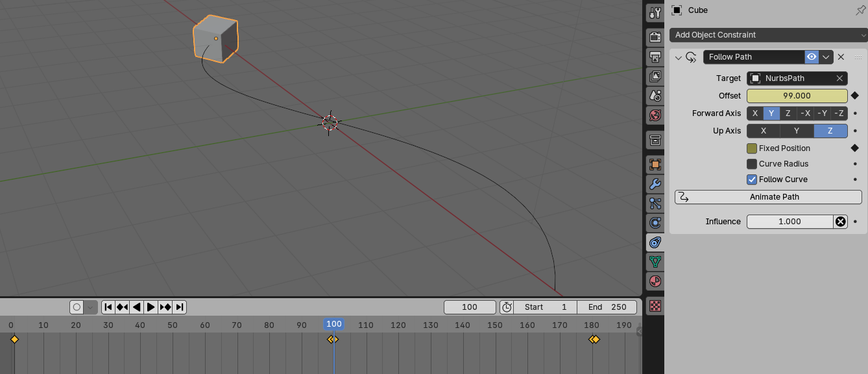The image size is (868, 374).
Task: Open the Texture properties tab
Action: pos(655,306)
